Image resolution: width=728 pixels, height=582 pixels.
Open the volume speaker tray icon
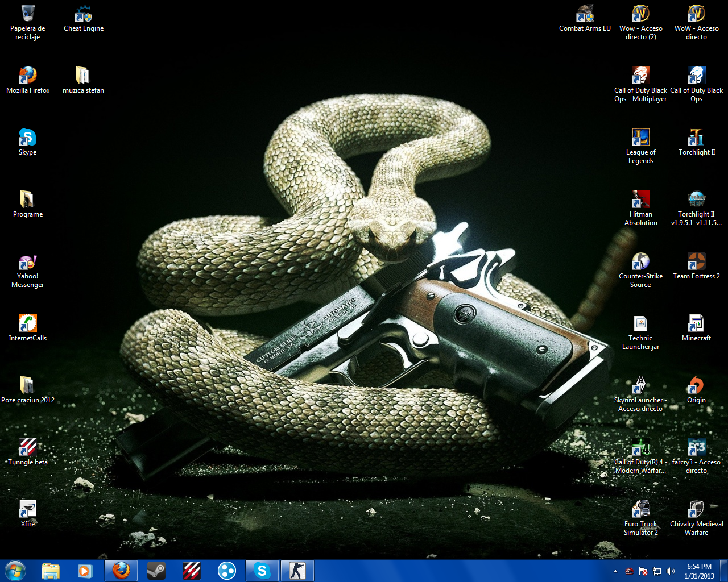671,571
